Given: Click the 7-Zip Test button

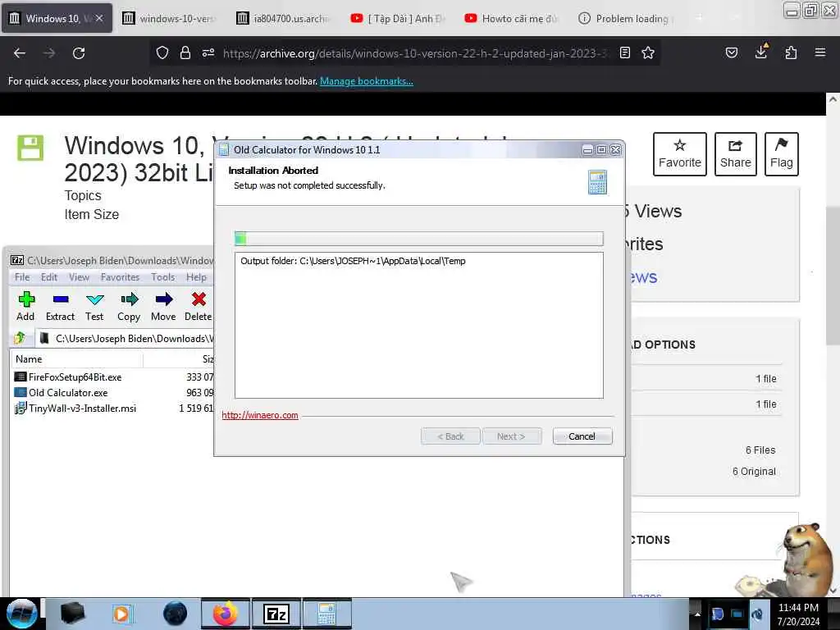Looking at the screenshot, I should pos(94,307).
